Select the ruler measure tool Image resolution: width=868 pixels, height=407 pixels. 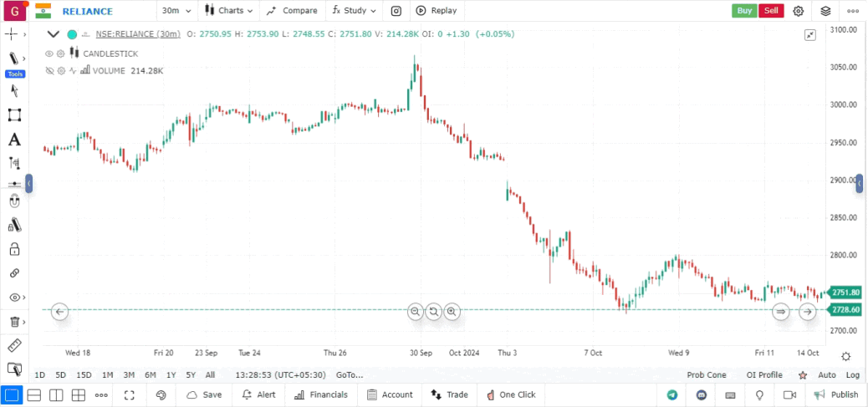point(14,345)
